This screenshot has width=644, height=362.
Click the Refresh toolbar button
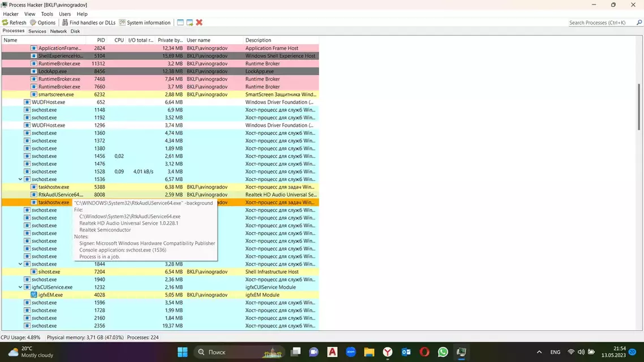(14, 23)
